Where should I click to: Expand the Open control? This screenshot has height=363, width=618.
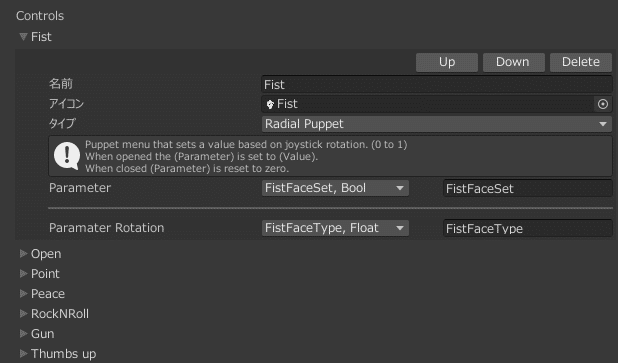pyautogui.click(x=23, y=253)
